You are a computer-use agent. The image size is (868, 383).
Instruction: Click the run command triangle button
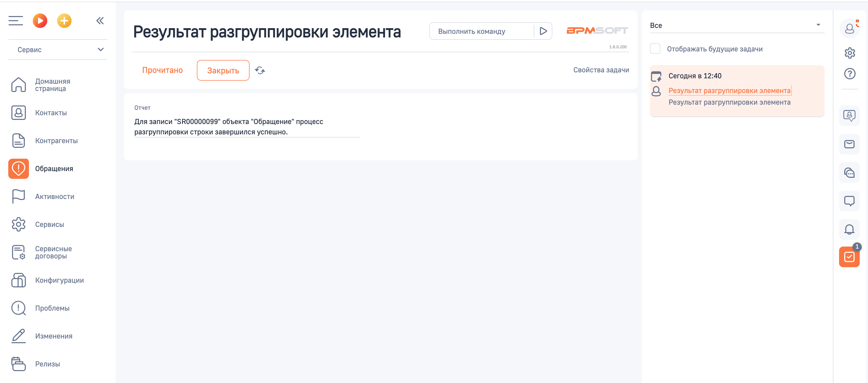(x=543, y=31)
